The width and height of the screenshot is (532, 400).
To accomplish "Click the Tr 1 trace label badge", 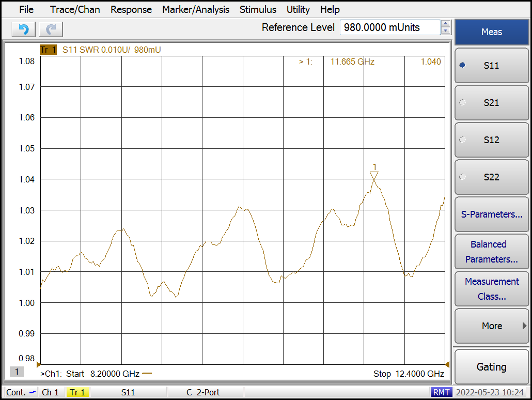I will [x=48, y=50].
